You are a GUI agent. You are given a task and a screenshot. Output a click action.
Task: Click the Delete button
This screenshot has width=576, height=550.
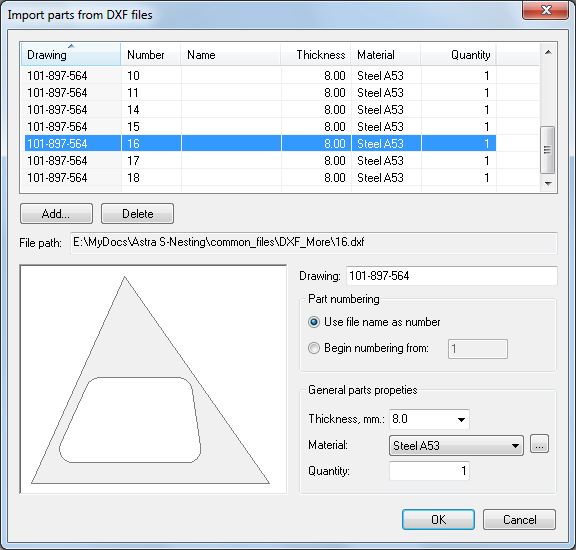(137, 213)
